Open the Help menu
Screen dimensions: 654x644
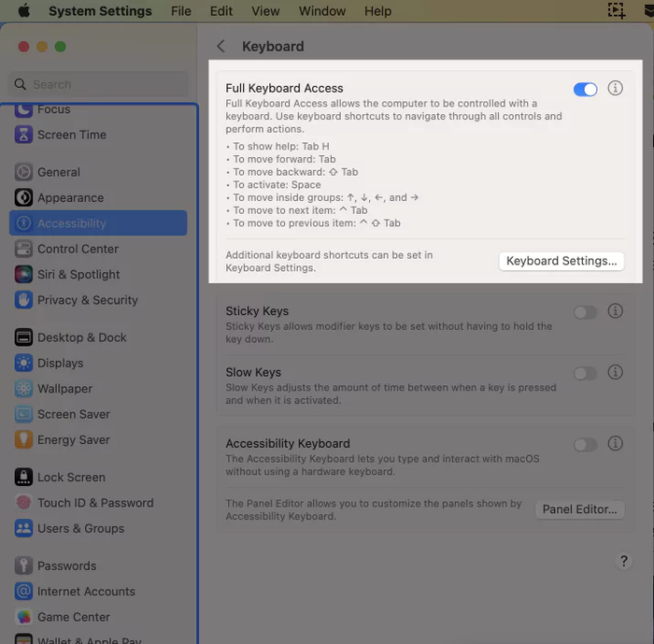point(377,11)
